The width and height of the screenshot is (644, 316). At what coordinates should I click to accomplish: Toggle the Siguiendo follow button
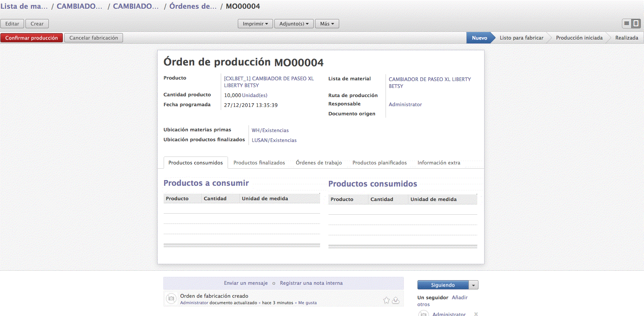click(x=443, y=285)
